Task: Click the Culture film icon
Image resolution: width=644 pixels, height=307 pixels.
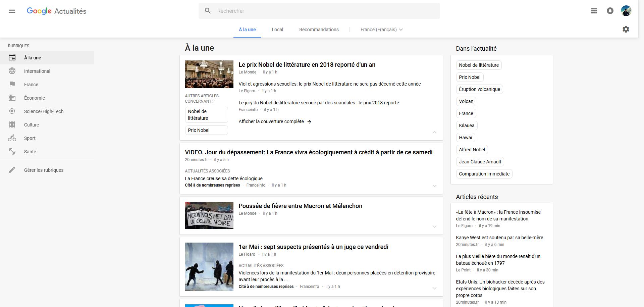Action: click(x=12, y=125)
